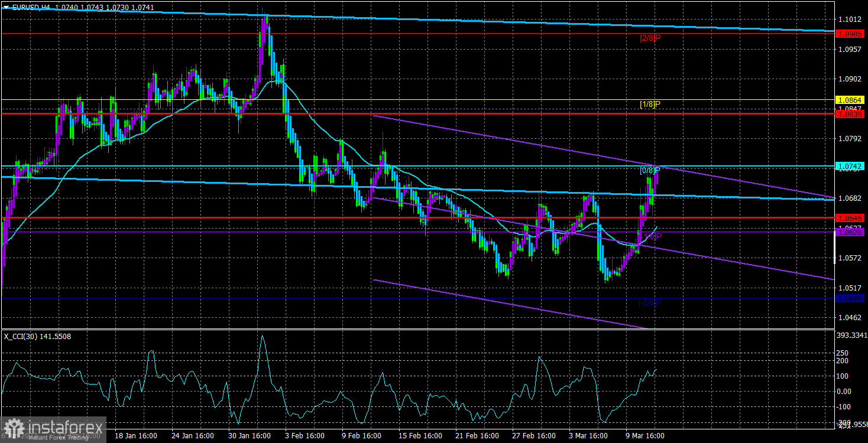Click the 1.0572 price axis value
This screenshot has height=443, width=868.
(849, 258)
